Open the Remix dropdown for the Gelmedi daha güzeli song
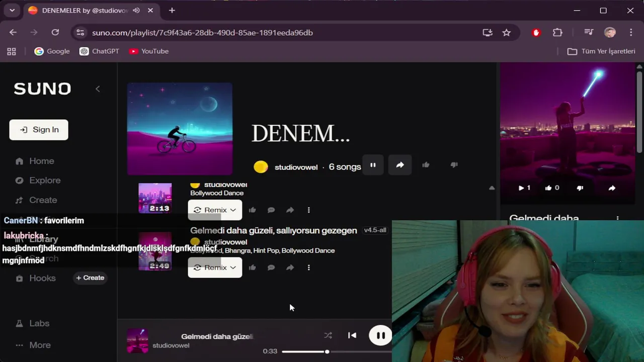The height and width of the screenshot is (362, 644). pyautogui.click(x=215, y=267)
